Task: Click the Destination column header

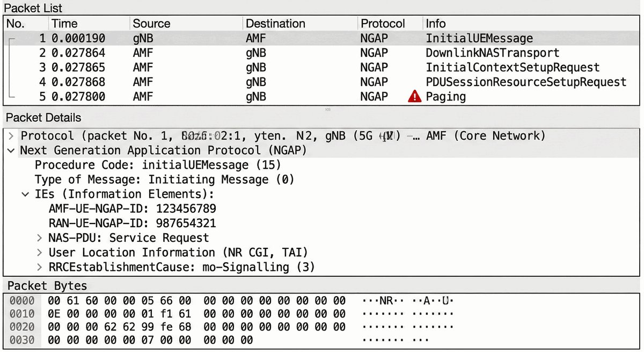Action: coord(275,24)
